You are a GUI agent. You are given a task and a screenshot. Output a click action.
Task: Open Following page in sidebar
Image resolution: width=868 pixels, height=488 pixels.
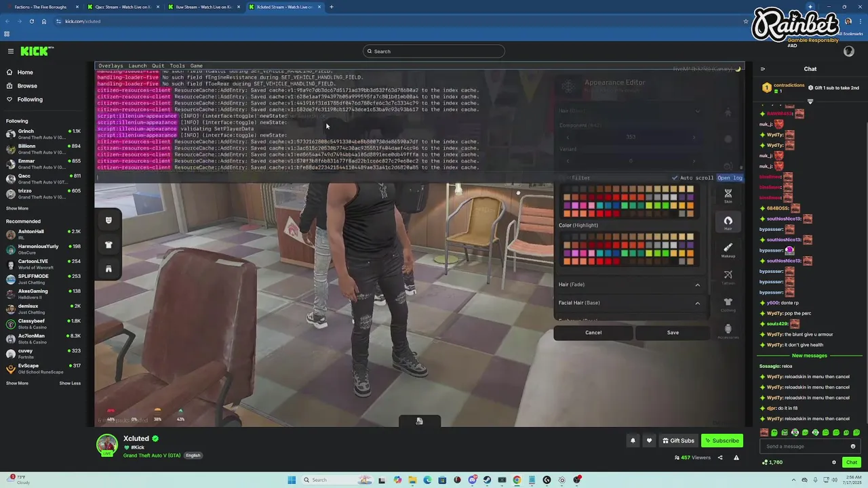30,100
